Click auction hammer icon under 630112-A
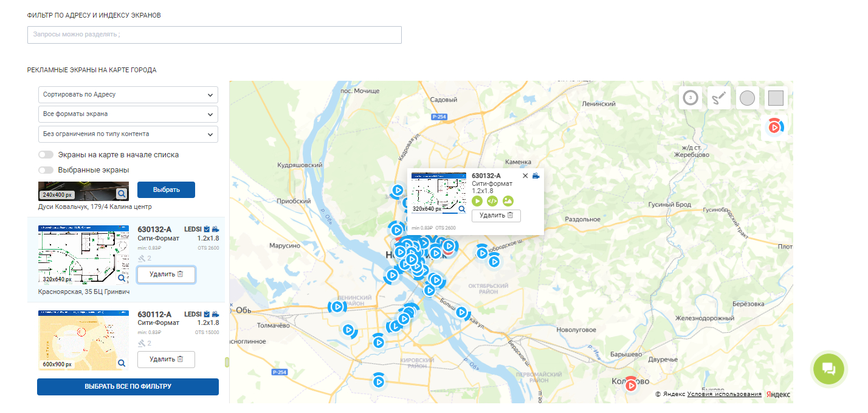This screenshot has width=868, height=413. click(x=142, y=343)
